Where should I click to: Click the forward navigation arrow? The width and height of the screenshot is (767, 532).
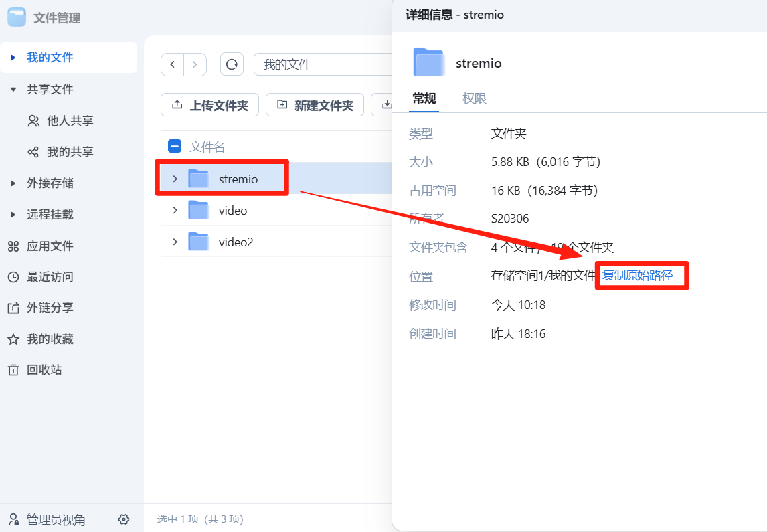[x=195, y=65]
